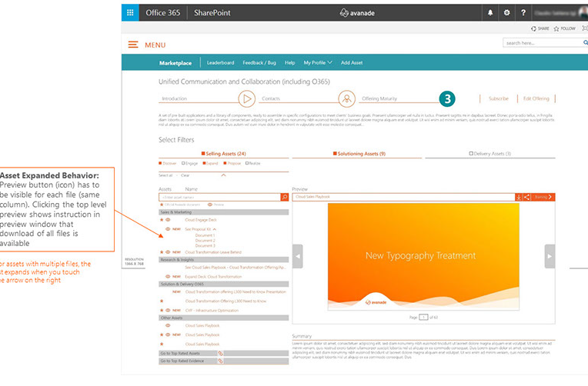Viewport: 588px width, 386px height.
Task: Click the Contacts person circle icon
Action: (346, 98)
